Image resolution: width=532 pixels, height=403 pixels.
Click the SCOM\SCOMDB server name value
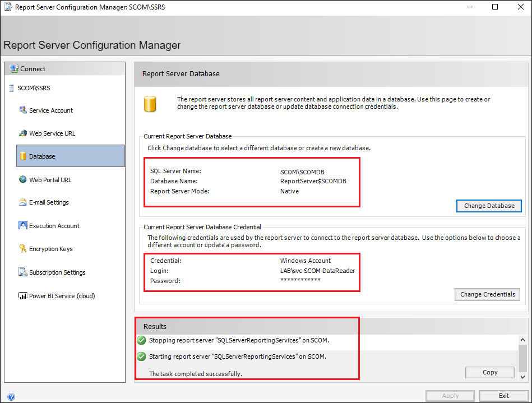(x=302, y=172)
